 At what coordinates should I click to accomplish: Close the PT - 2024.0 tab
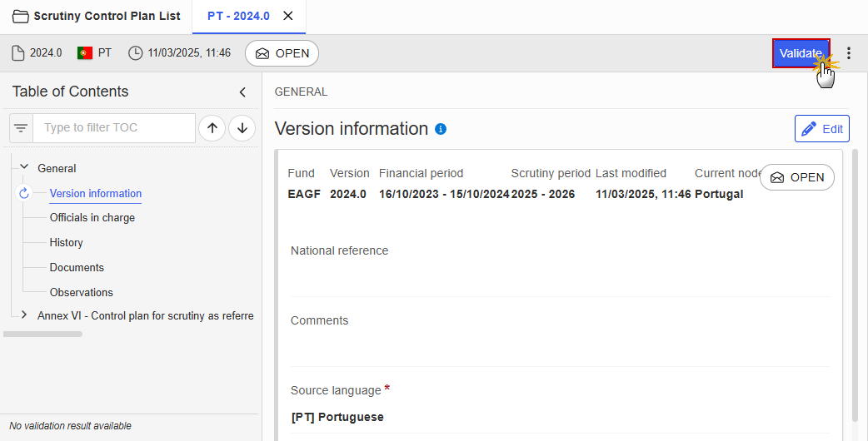pos(288,16)
